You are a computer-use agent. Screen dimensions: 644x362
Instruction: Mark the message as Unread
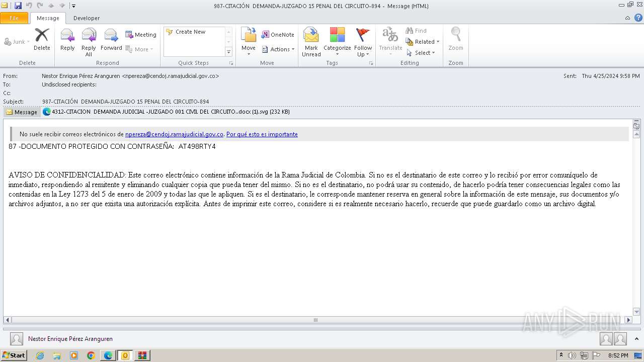pos(311,42)
